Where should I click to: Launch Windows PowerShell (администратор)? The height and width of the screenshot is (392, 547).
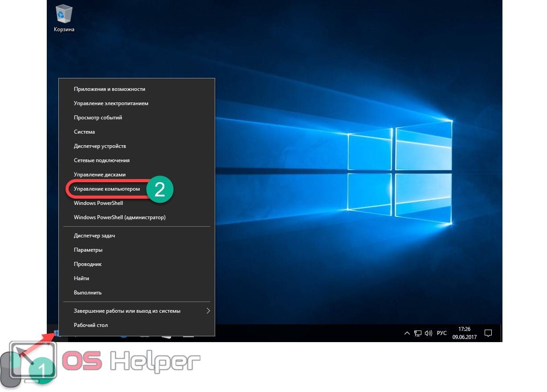(x=137, y=217)
